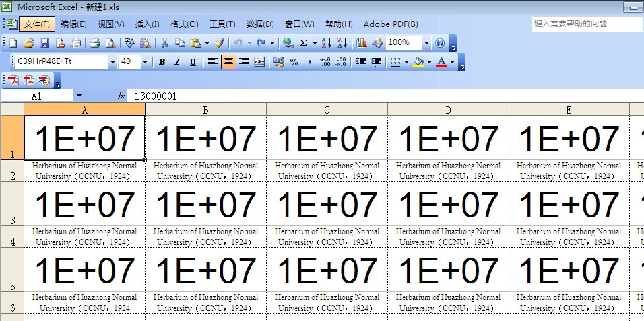Click the Open file folder icon
Image resolution: width=644 pixels, height=321 pixels.
click(x=29, y=43)
